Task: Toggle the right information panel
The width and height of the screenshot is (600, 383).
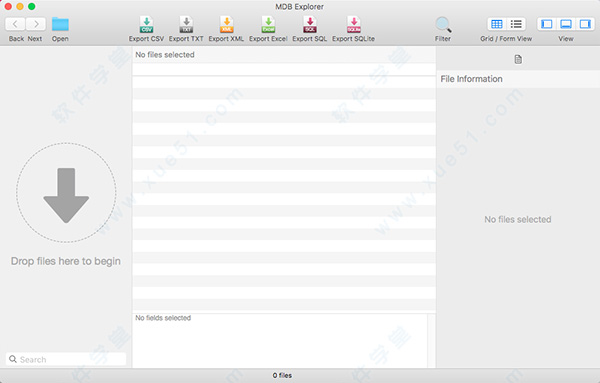Action: click(x=585, y=24)
